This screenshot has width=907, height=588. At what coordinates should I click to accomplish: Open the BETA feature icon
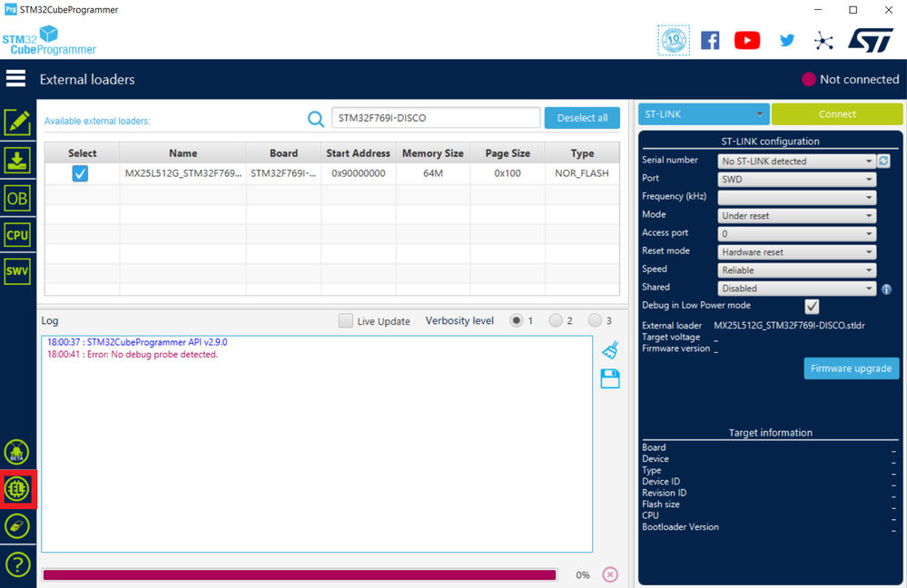tap(16, 452)
